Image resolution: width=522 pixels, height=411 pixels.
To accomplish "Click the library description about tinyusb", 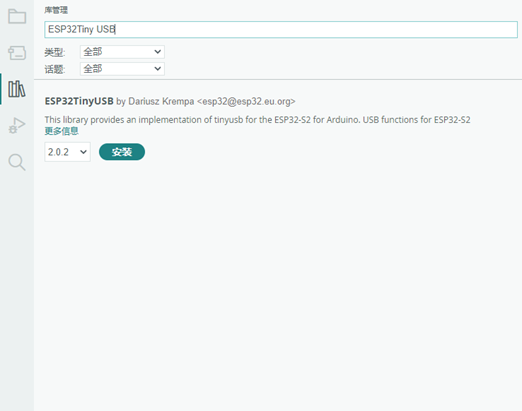I will tap(257, 120).
